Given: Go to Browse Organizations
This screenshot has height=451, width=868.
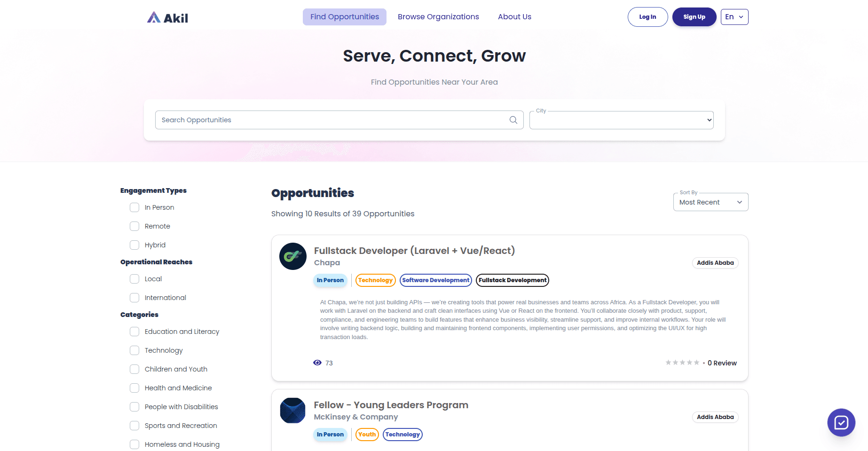Looking at the screenshot, I should click(x=438, y=17).
